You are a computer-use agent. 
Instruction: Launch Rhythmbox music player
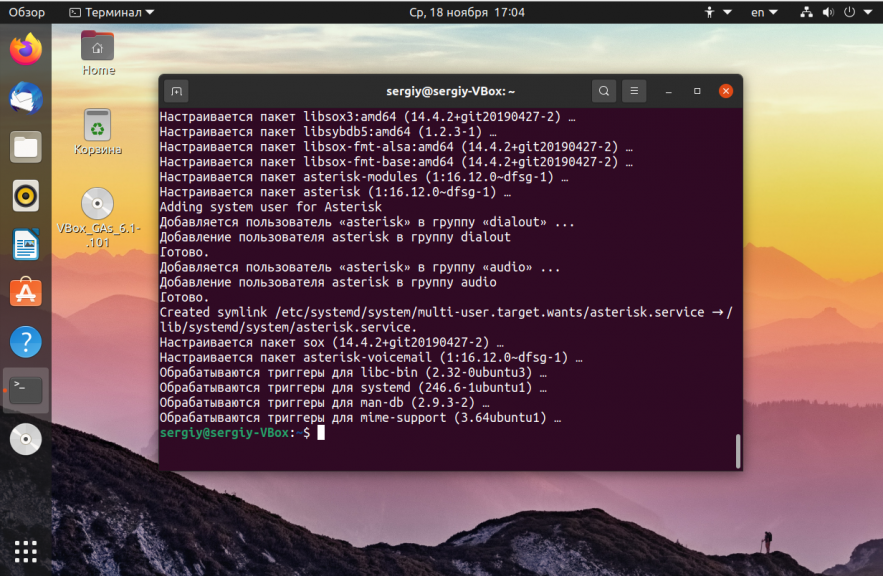click(x=26, y=196)
